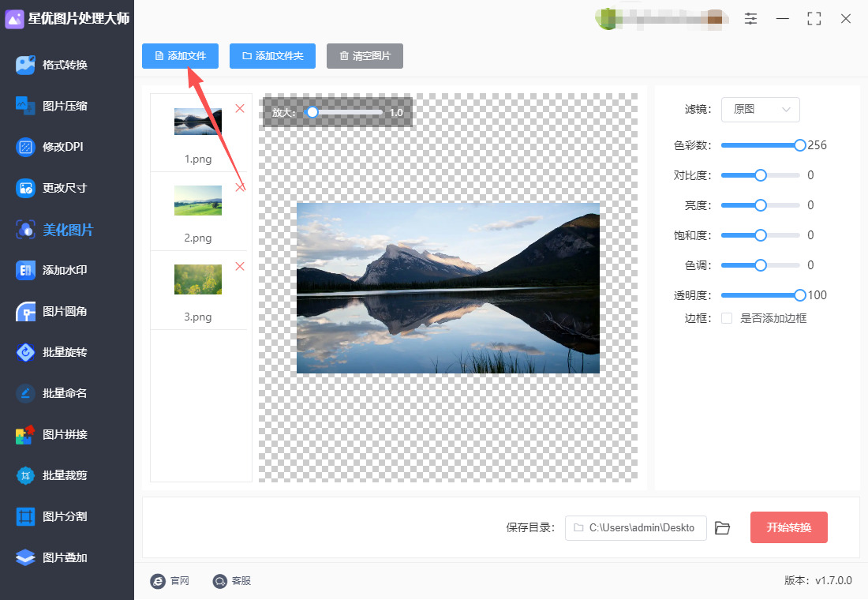Open 格式转换 menu label
The width and height of the screenshot is (868, 600).
65,65
